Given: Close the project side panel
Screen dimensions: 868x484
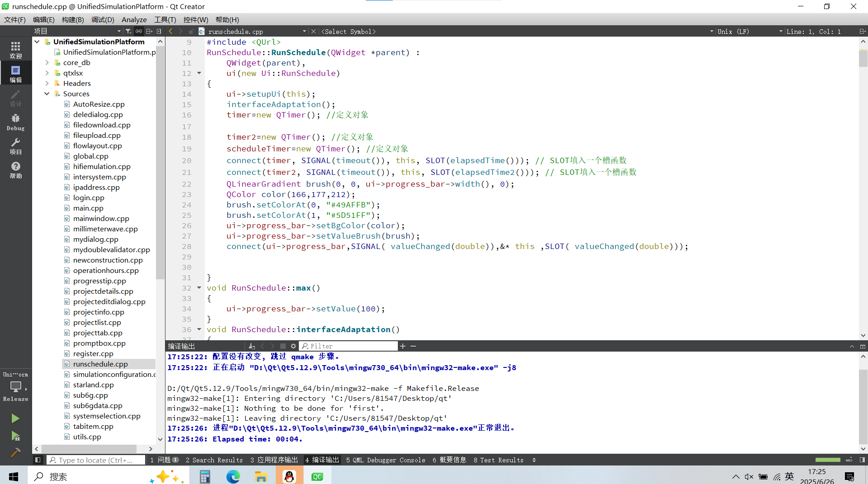Looking at the screenshot, I should (159, 31).
